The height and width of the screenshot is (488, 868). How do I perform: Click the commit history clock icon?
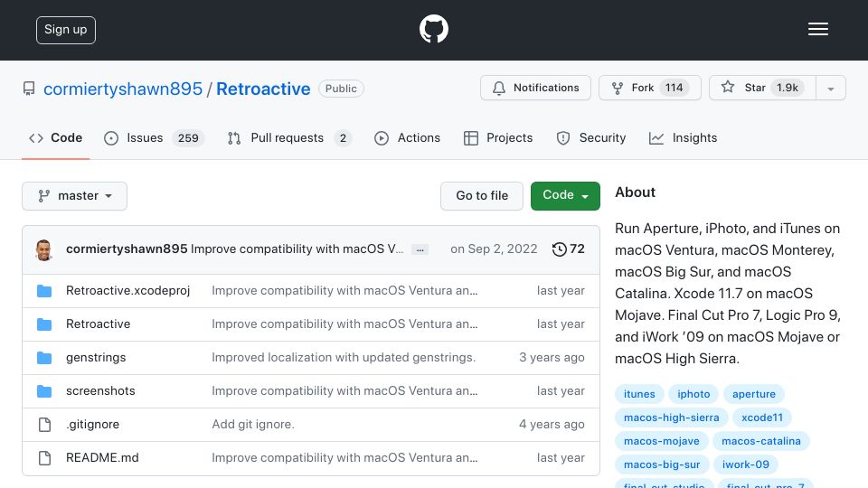[559, 249]
